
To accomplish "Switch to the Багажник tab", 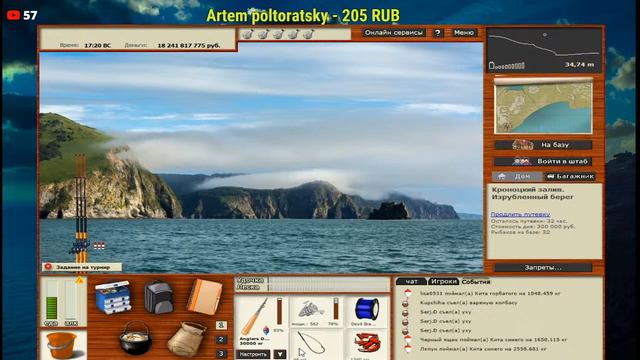I will (x=570, y=176).
